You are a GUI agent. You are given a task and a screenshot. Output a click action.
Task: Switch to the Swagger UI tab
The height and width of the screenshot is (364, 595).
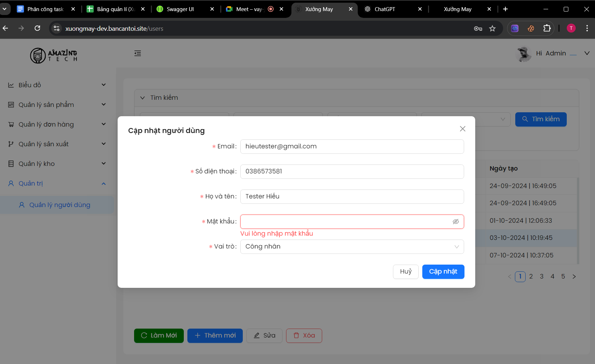point(180,9)
